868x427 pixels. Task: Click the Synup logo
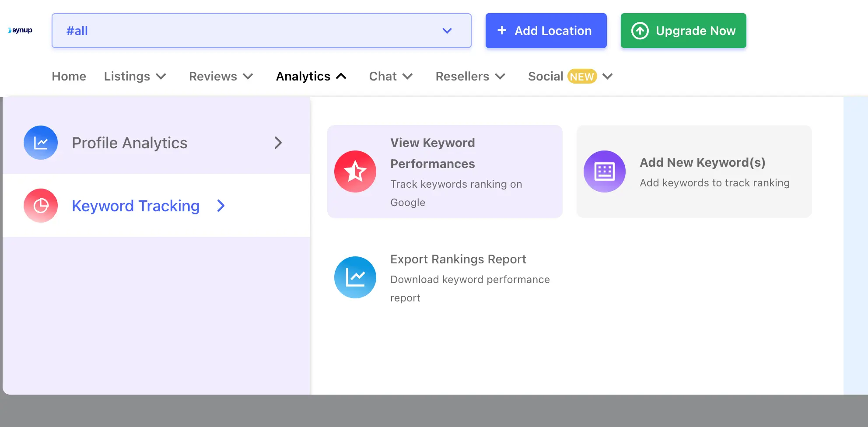coord(20,30)
